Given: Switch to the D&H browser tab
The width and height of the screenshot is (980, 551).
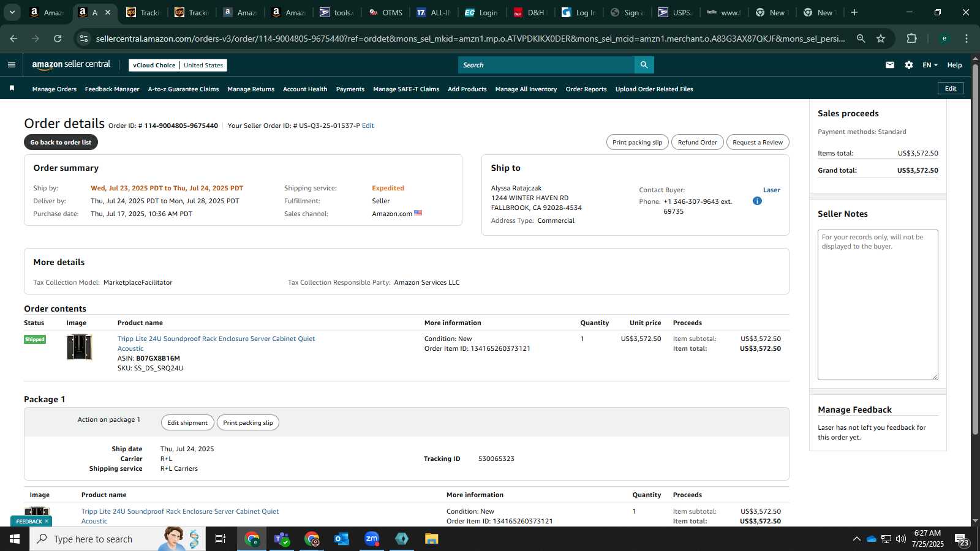Looking at the screenshot, I should click(530, 12).
